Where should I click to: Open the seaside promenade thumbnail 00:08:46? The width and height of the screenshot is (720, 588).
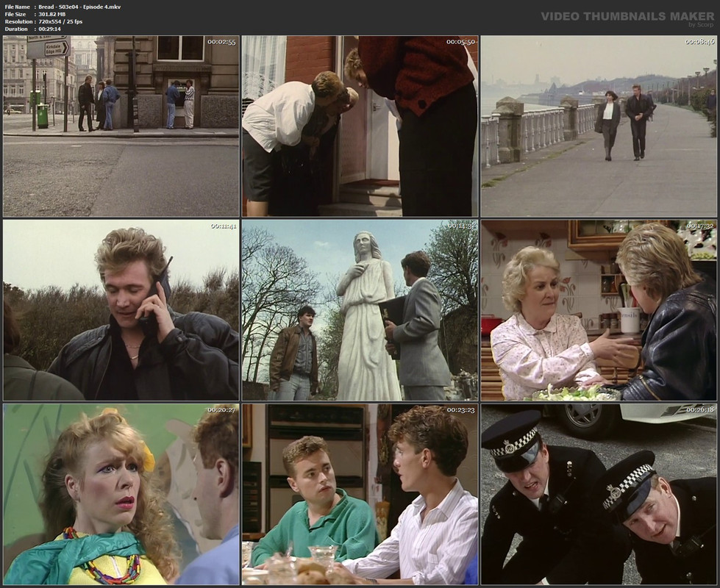pyautogui.click(x=599, y=126)
